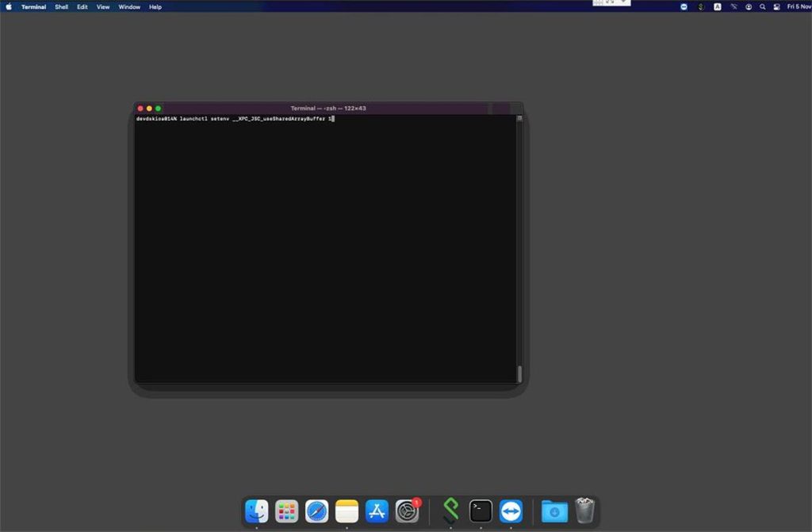Image resolution: width=812 pixels, height=532 pixels.
Task: Click the Terminal window vertical scrollbar
Action: click(x=519, y=373)
